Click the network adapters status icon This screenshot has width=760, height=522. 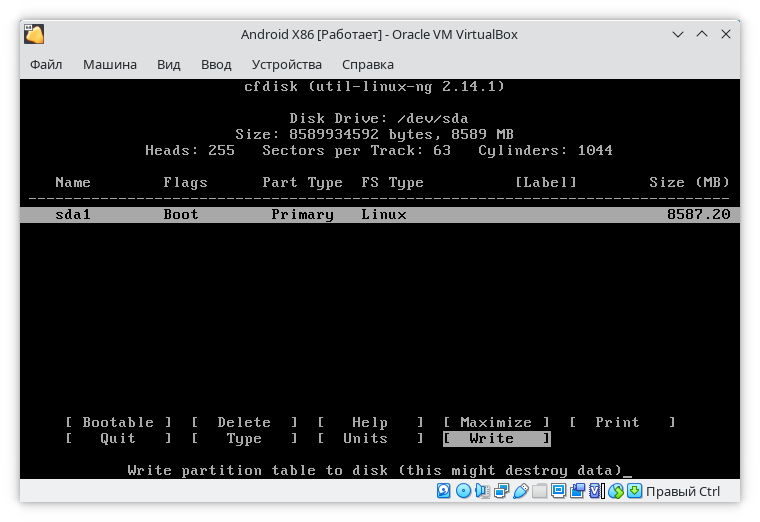502,491
